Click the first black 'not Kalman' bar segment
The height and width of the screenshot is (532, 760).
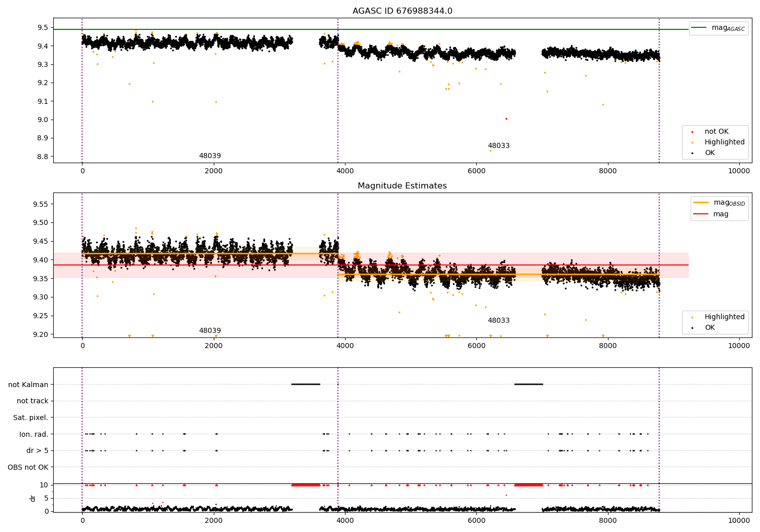click(306, 385)
